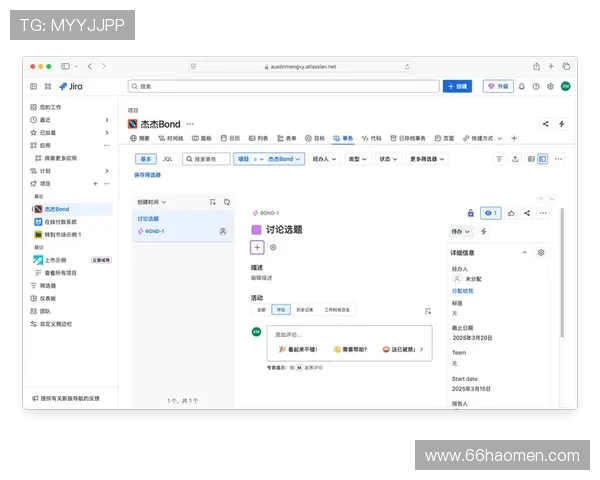Open the 类型 filter dropdown
Viewport: 600px width, 480px height.
click(357, 159)
